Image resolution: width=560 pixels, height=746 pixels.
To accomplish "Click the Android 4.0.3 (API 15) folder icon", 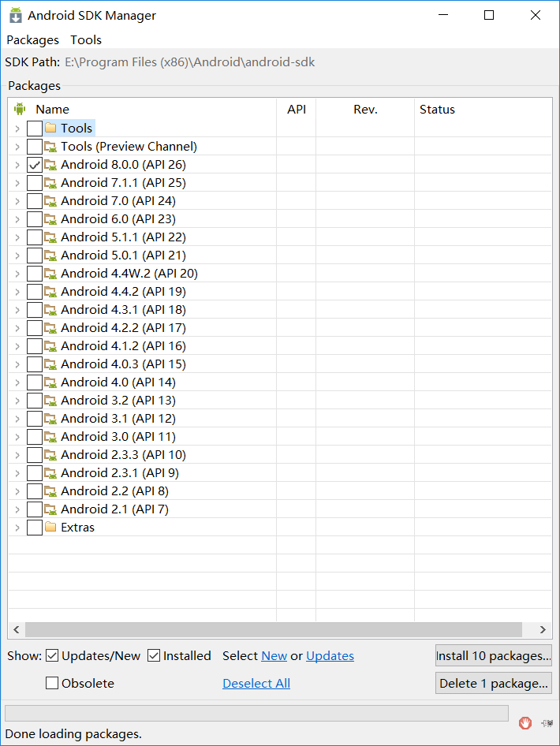I will [50, 364].
